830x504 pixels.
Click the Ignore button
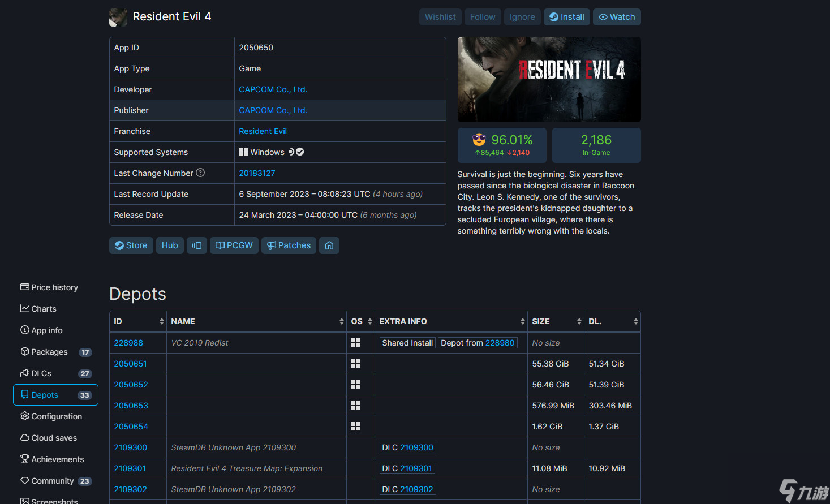(522, 17)
